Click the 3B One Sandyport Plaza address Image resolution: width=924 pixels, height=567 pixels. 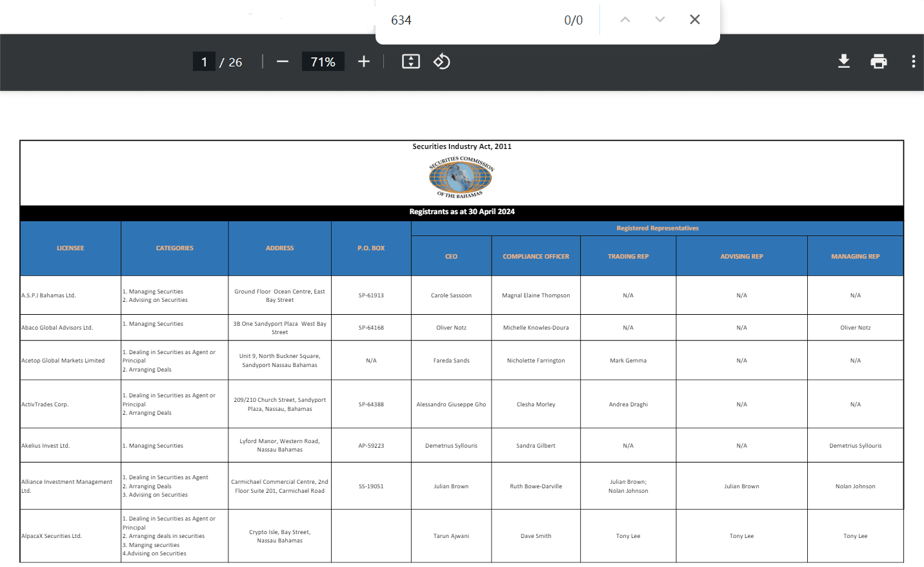pyautogui.click(x=280, y=328)
